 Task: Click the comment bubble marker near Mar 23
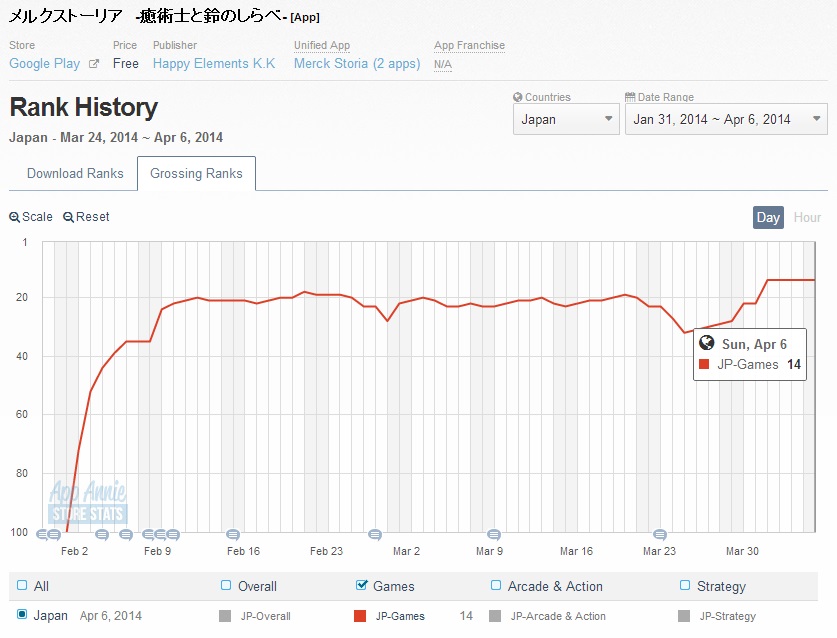tap(659, 534)
